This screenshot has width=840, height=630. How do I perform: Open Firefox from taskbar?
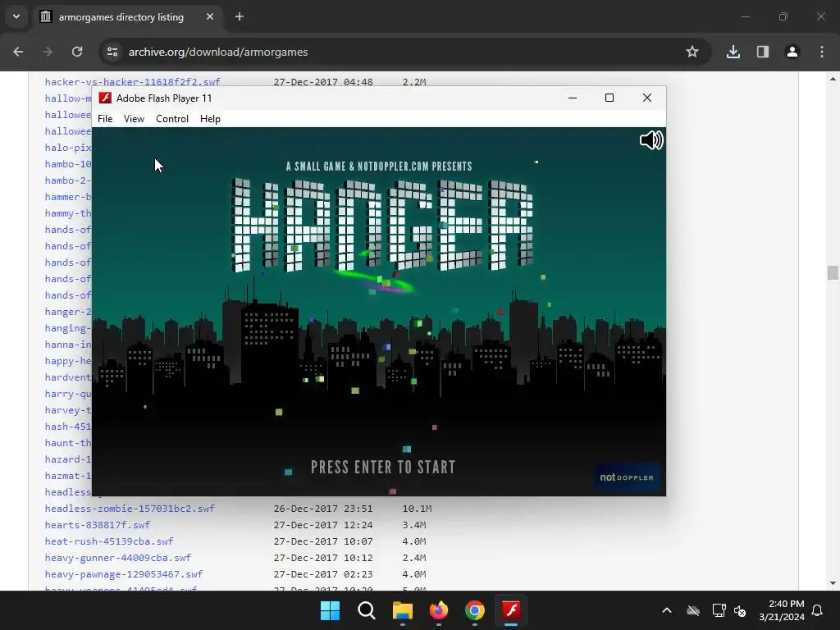point(439,610)
